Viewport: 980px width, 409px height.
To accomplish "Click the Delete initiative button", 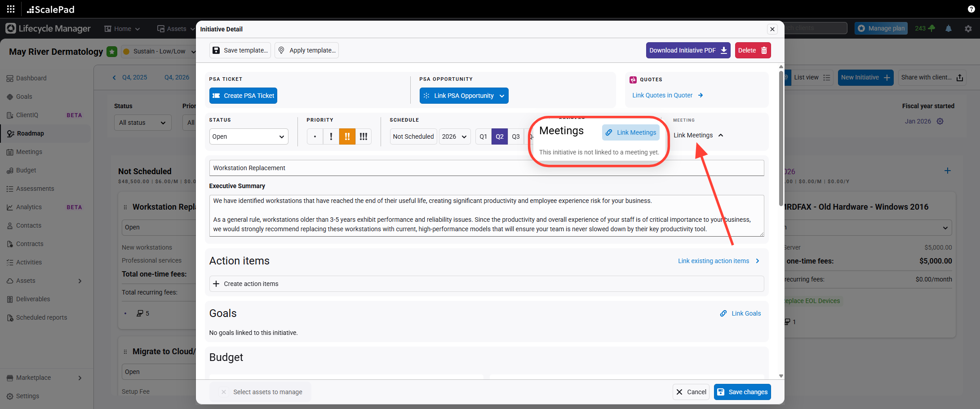I will 753,50.
